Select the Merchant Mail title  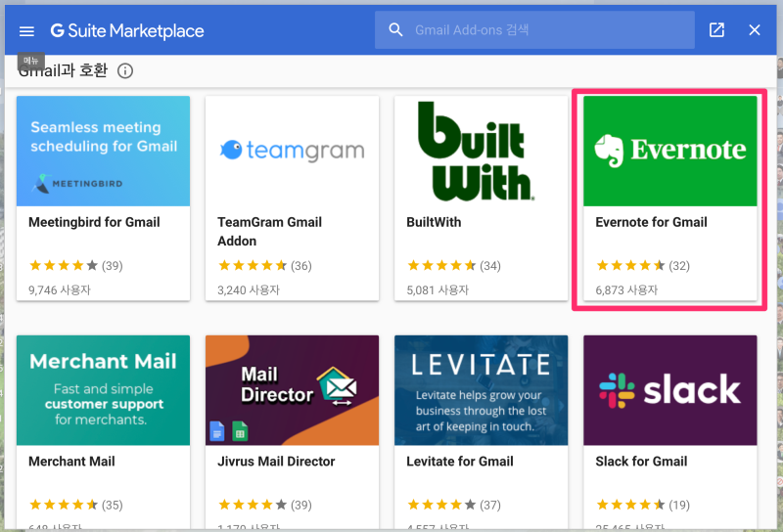(x=71, y=462)
